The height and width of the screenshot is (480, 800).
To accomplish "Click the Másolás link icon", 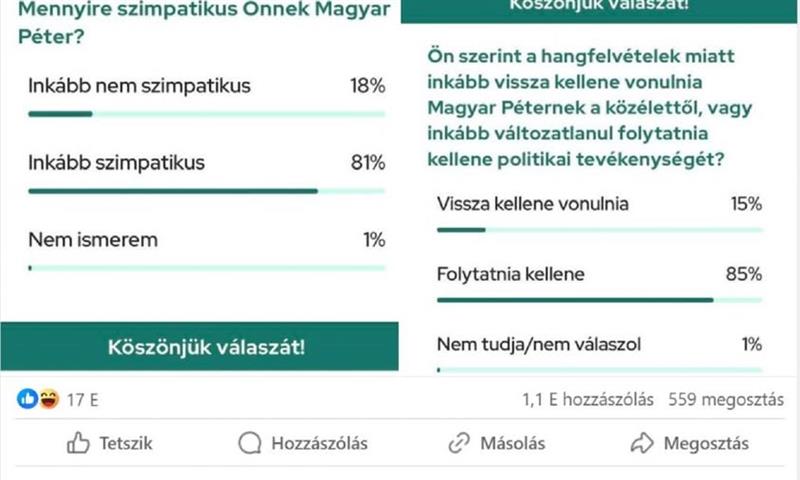I will click(x=459, y=443).
